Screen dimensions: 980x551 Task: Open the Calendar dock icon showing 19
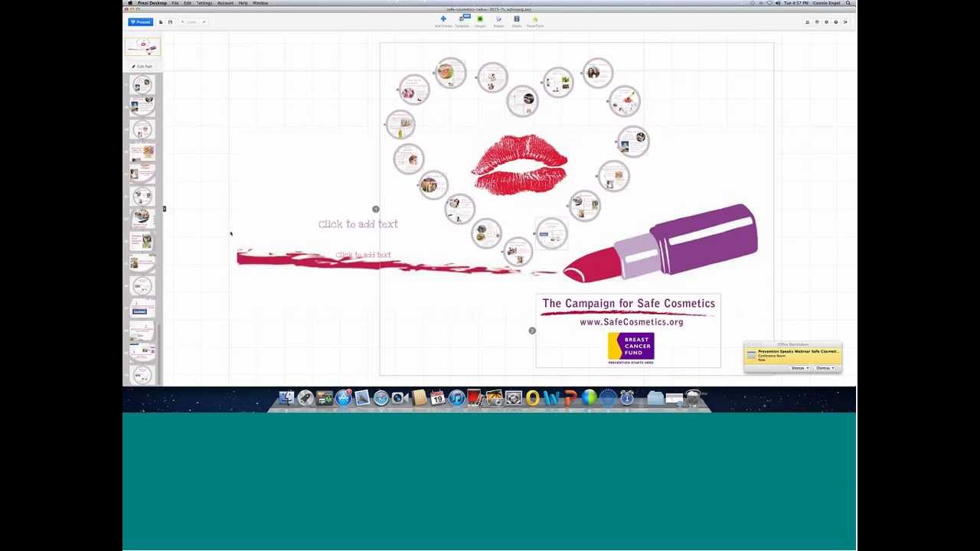pyautogui.click(x=438, y=398)
